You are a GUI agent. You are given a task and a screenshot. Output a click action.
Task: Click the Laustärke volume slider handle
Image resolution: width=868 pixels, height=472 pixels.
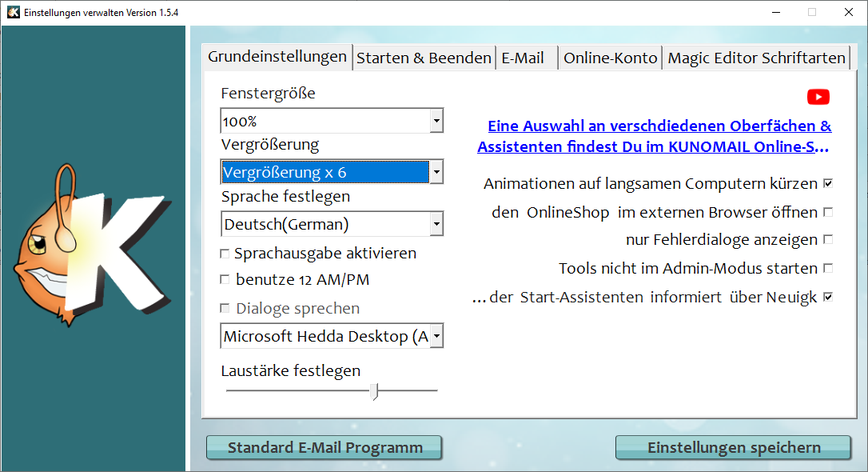pos(374,391)
